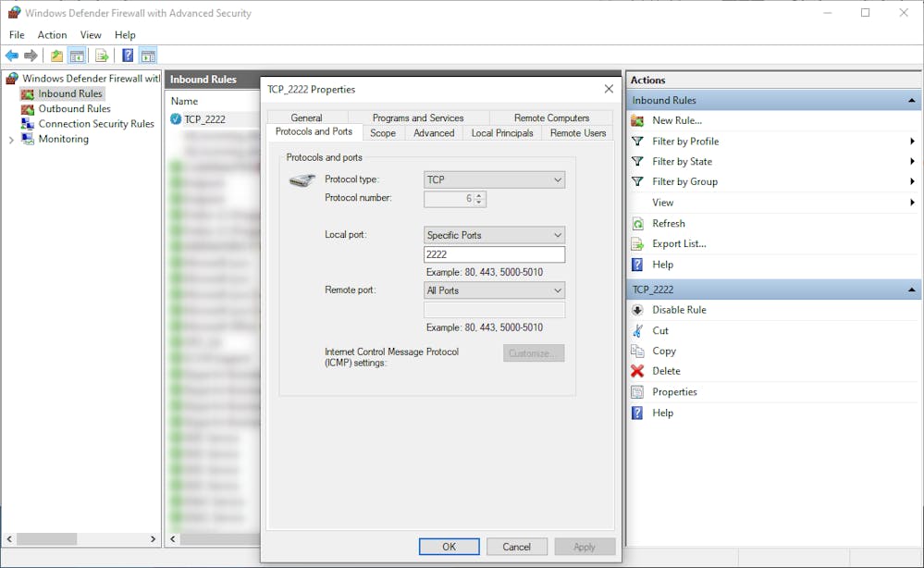This screenshot has width=924, height=568.
Task: Open the Help menu in menu bar
Action: click(125, 35)
